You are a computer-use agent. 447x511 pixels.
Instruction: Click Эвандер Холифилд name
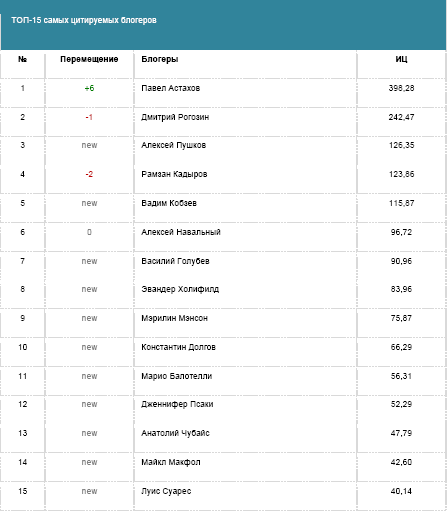[180, 289]
